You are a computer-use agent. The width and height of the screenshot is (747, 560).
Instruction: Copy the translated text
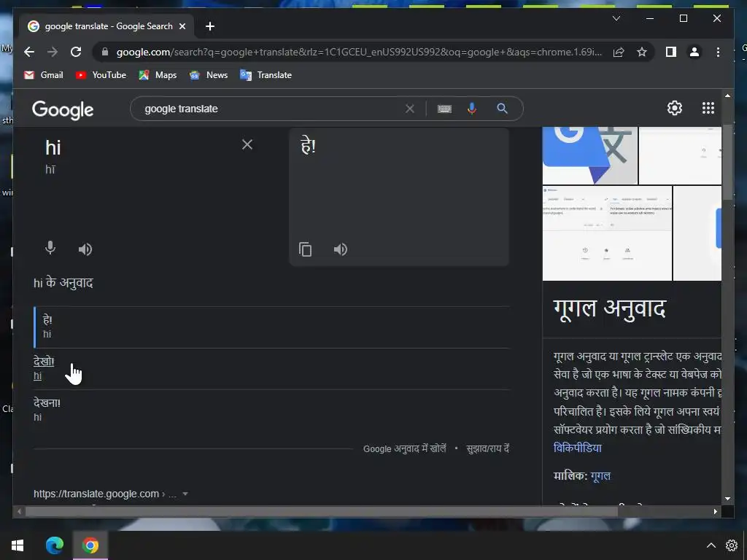pos(306,249)
